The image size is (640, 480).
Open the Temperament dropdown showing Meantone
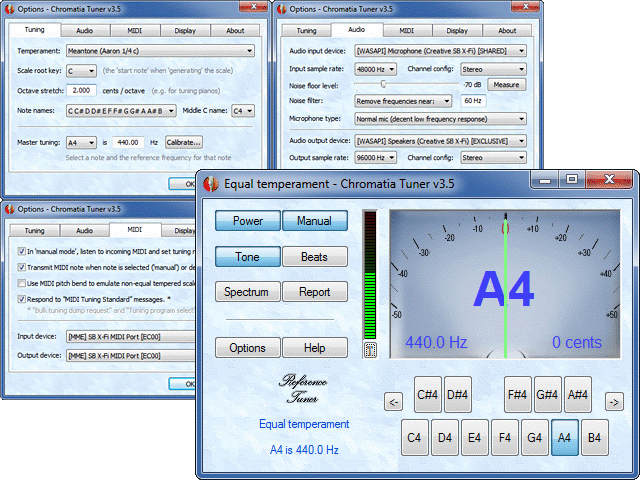click(x=160, y=51)
